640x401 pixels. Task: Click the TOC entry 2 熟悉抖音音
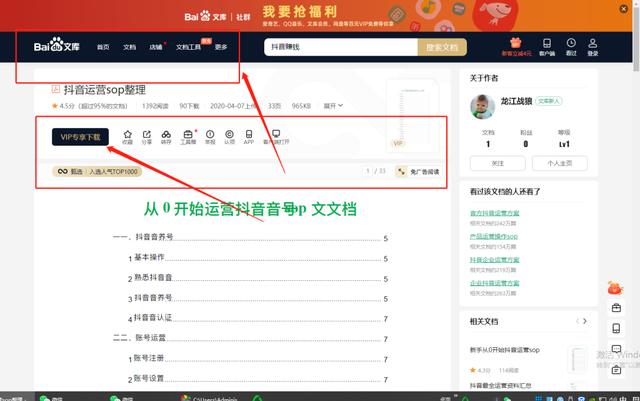pyautogui.click(x=258, y=278)
